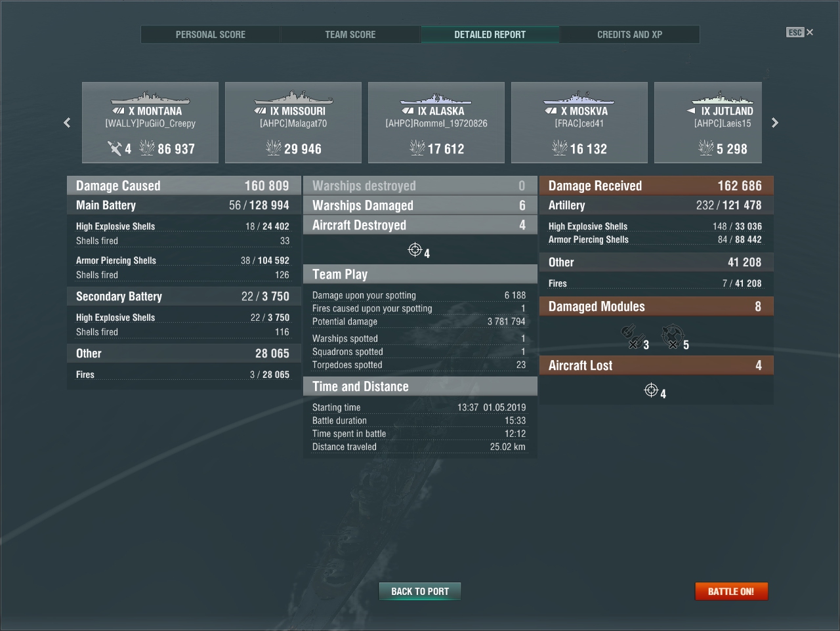The height and width of the screenshot is (631, 840).
Task: Click the Missouri ship silhouette icon
Action: click(293, 98)
